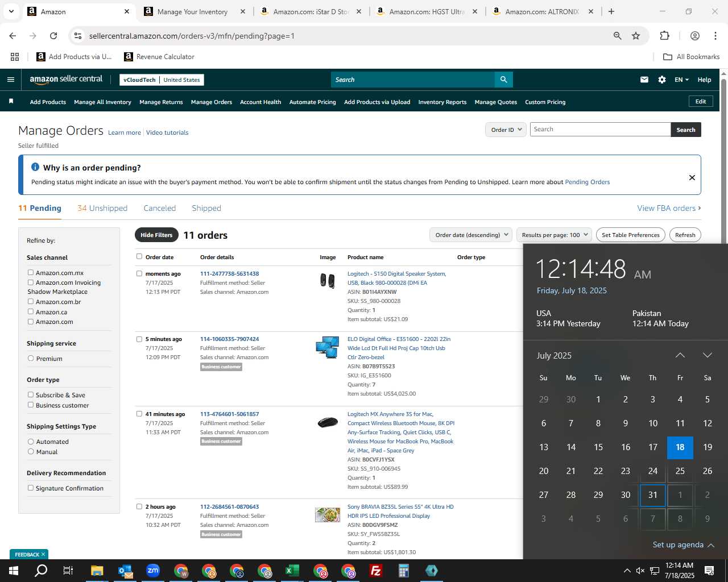The height and width of the screenshot is (582, 728).
Task: Open the Results per page dropdown
Action: [555, 235]
